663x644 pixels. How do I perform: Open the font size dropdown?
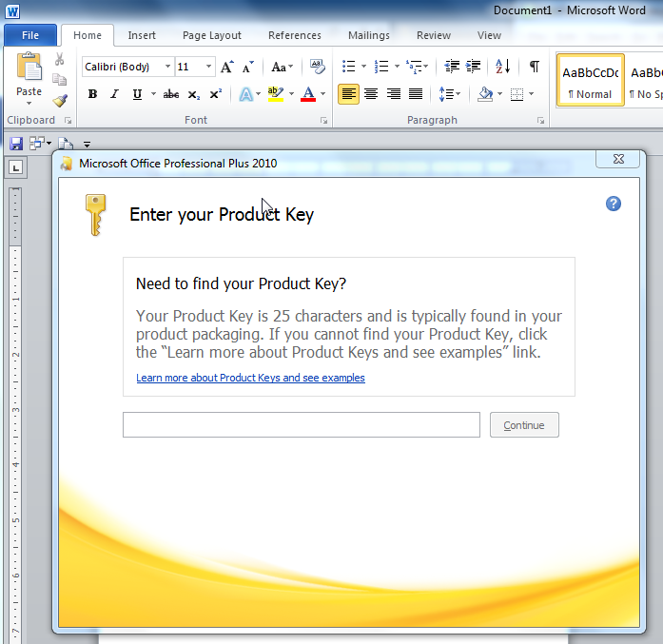click(209, 67)
